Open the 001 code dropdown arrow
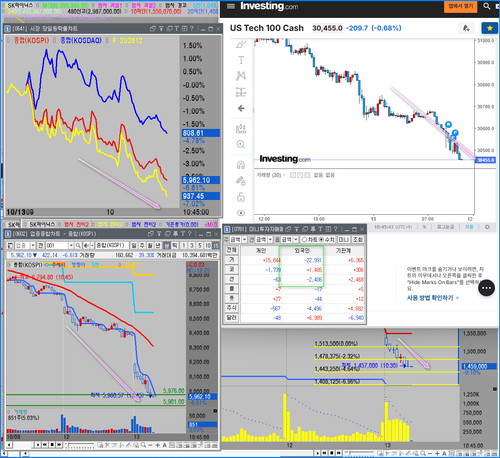The width and height of the screenshot is (500, 458). tap(71, 246)
